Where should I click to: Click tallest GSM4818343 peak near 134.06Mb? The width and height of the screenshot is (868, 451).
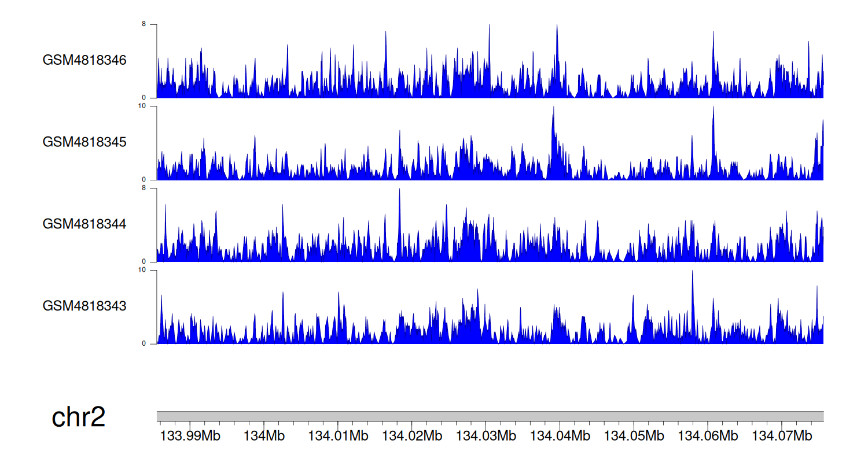point(692,273)
